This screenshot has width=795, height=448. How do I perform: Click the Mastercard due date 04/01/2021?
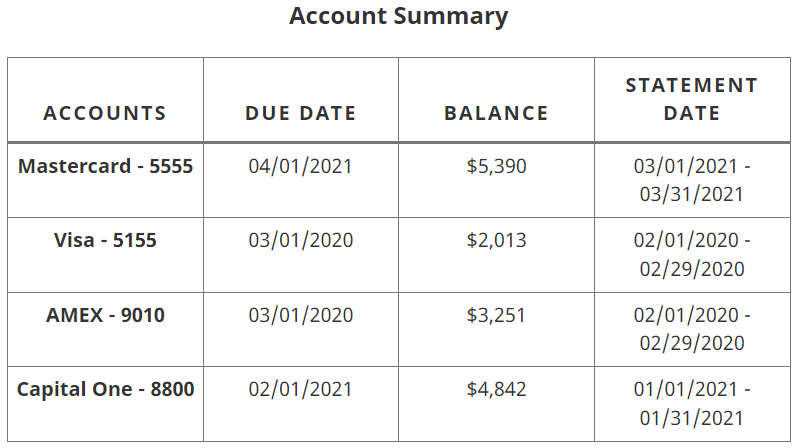pyautogui.click(x=301, y=166)
